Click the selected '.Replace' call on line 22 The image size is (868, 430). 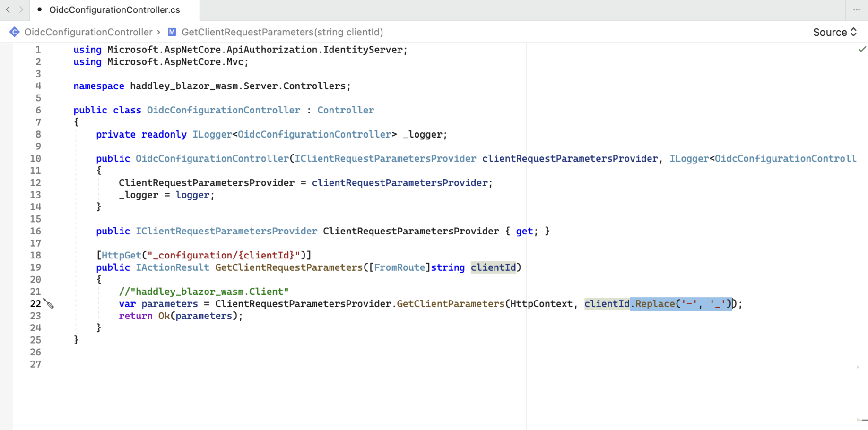tap(681, 304)
